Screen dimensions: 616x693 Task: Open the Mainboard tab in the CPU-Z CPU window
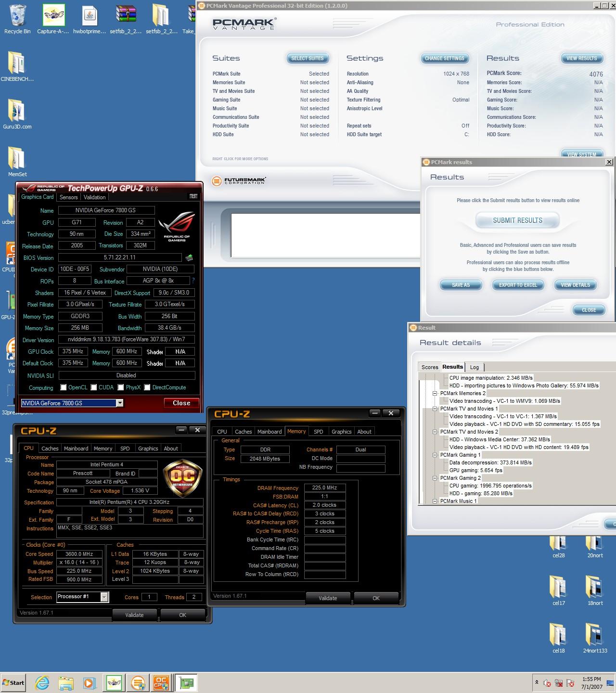click(76, 449)
